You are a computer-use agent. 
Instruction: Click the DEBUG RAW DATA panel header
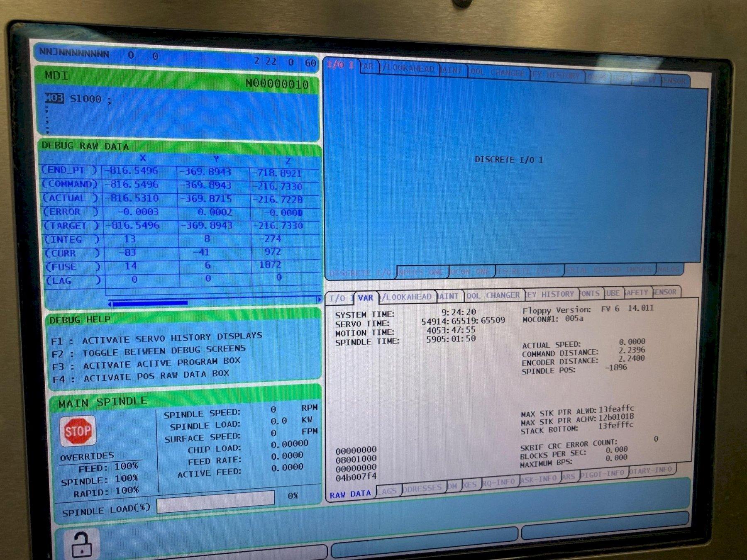(85, 146)
